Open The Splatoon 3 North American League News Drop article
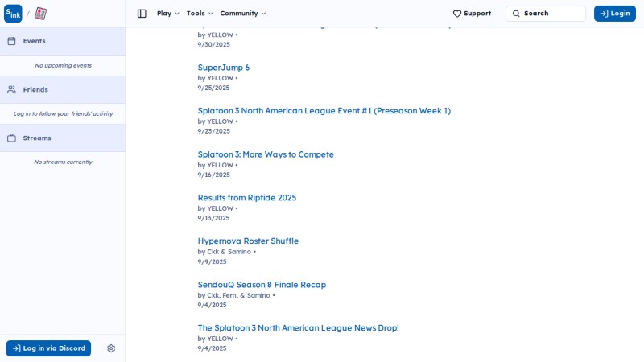 [298, 328]
